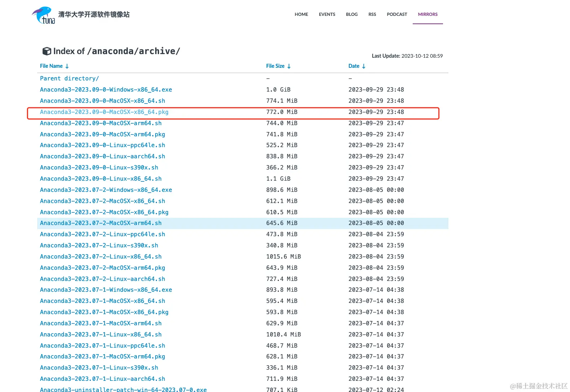
Task: Go to the BLOG page
Action: pos(352,14)
